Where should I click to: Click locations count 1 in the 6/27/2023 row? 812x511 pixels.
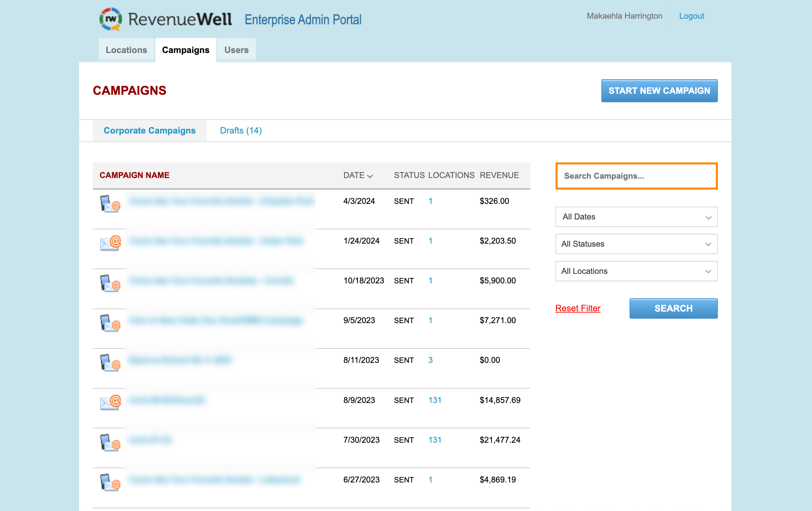point(430,480)
